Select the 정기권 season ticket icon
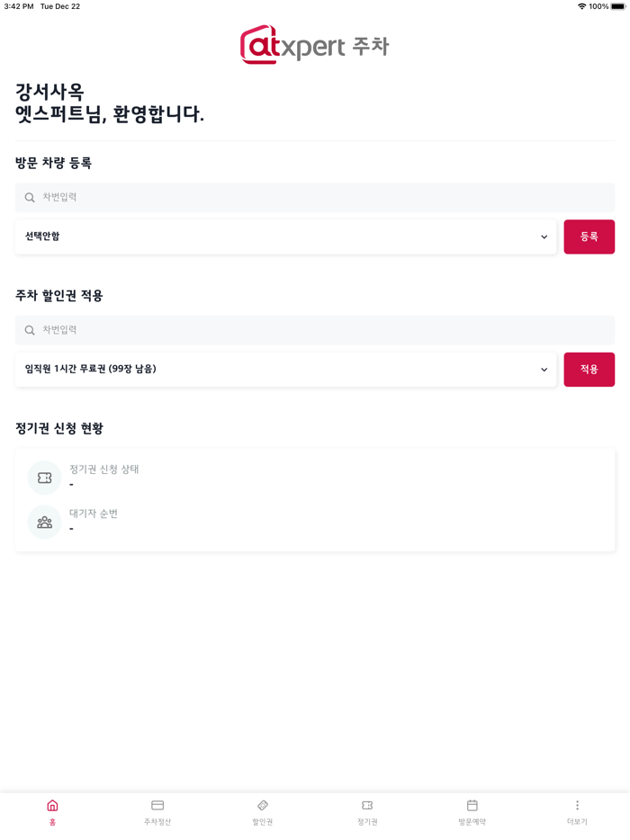This screenshot has height=840, width=630. pyautogui.click(x=367, y=806)
